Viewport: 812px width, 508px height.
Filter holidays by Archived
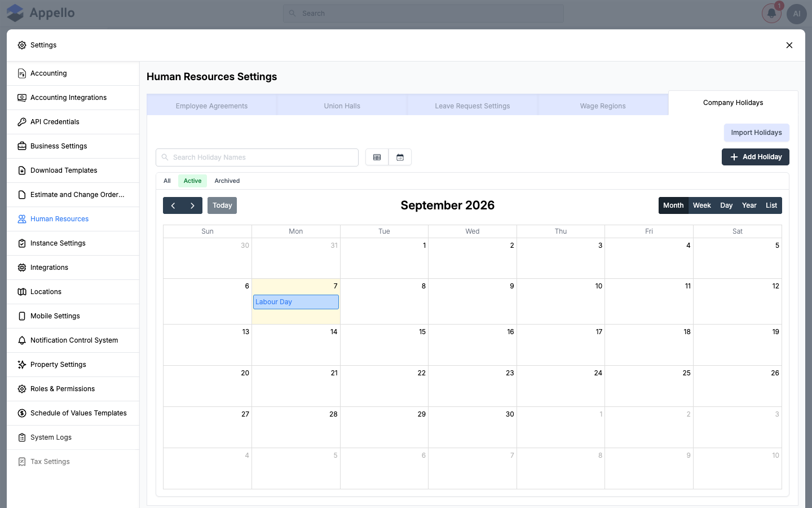click(x=227, y=181)
